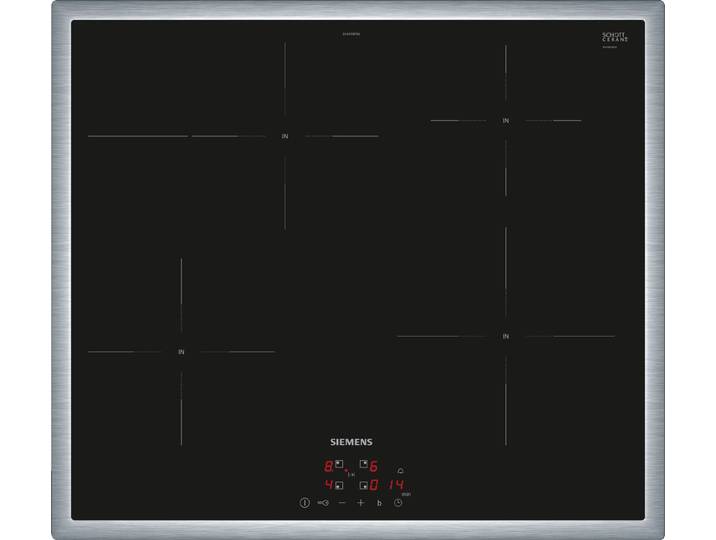Tap the timer display showing 14 min
716x540 pixels.
tap(396, 485)
